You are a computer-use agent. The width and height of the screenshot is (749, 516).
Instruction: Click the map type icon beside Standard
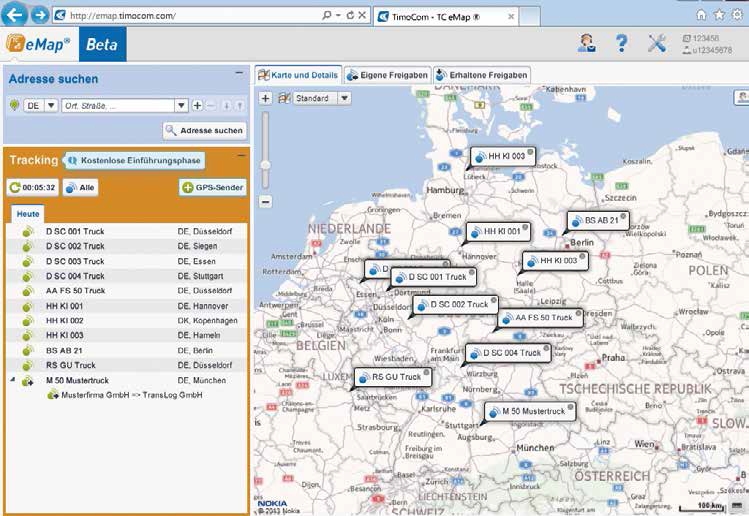(x=284, y=98)
